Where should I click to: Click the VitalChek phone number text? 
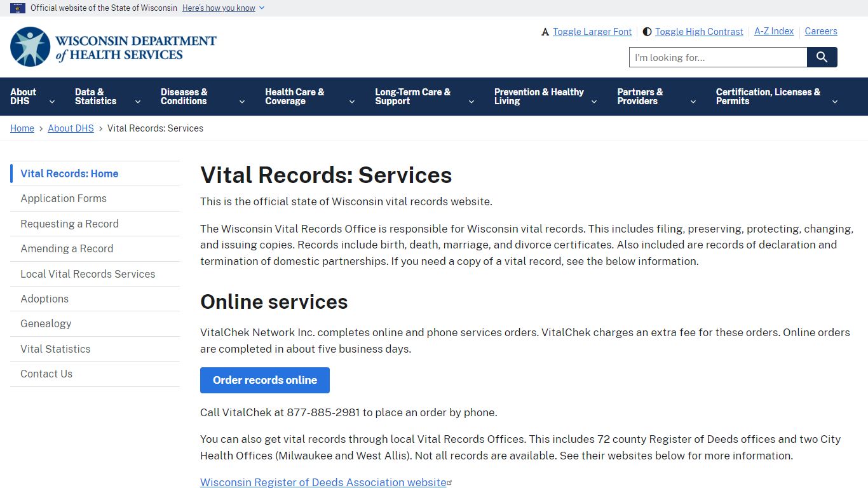[x=323, y=412]
